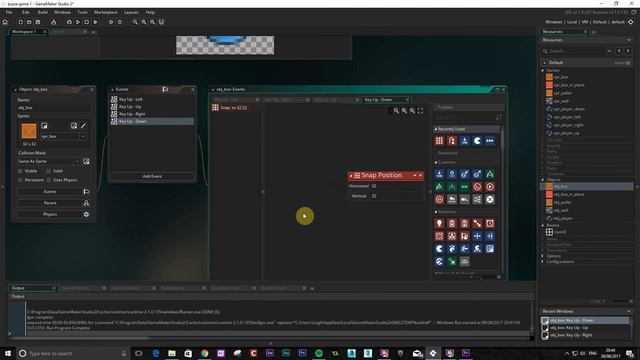Image resolution: width=640 pixels, height=360 pixels.
Task: Open the File menu
Action: pos(9,12)
